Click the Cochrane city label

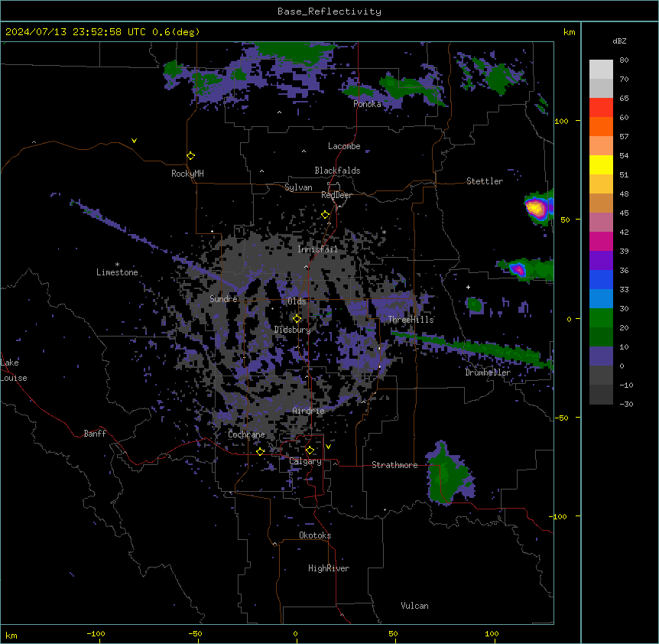(x=246, y=434)
